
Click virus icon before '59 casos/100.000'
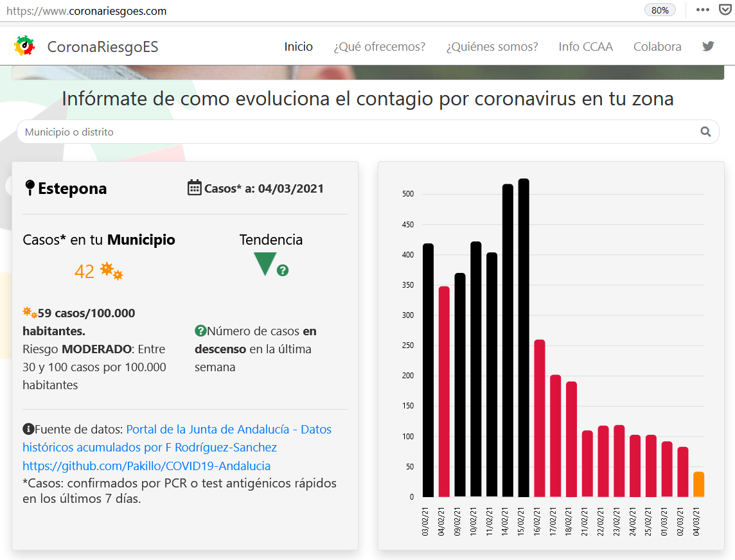point(30,313)
